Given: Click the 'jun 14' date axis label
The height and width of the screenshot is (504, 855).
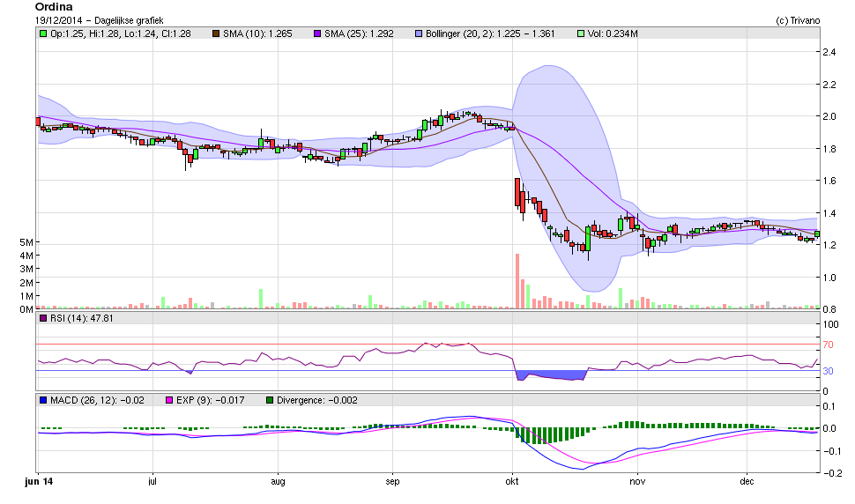Looking at the screenshot, I should [40, 482].
